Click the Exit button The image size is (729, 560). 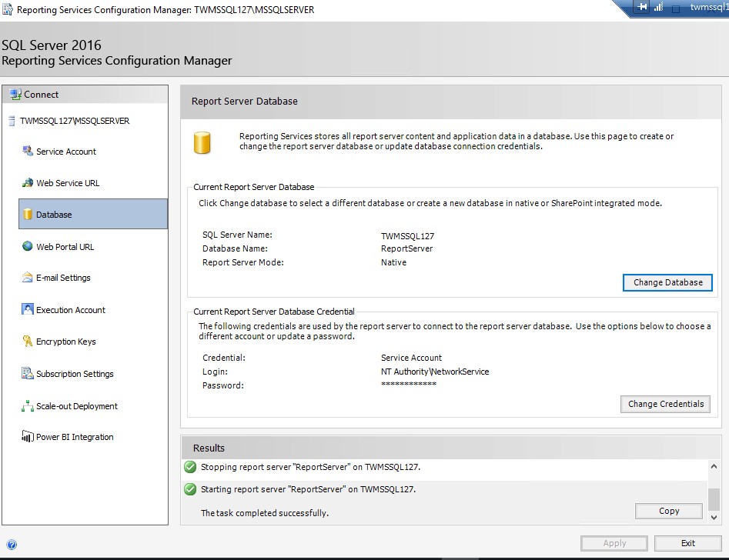687,543
